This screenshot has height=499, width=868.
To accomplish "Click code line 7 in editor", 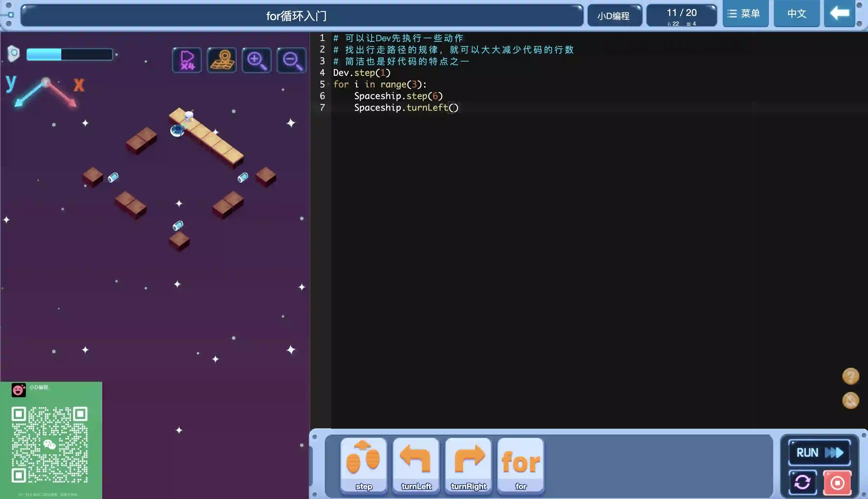I will pos(406,108).
